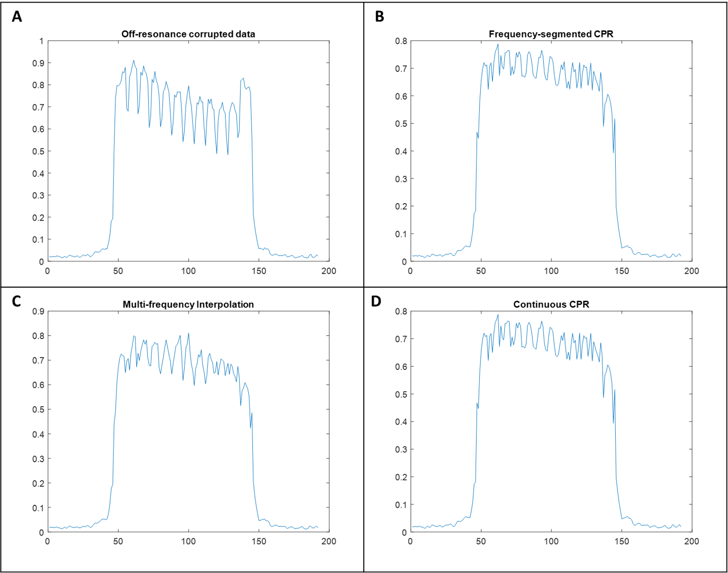Click the 0.9 y-axis tick label of top-left plot
This screenshot has height=573, width=728.
38,63
